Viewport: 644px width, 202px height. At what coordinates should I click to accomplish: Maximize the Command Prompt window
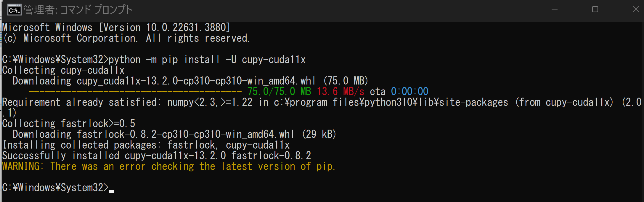(595, 9)
